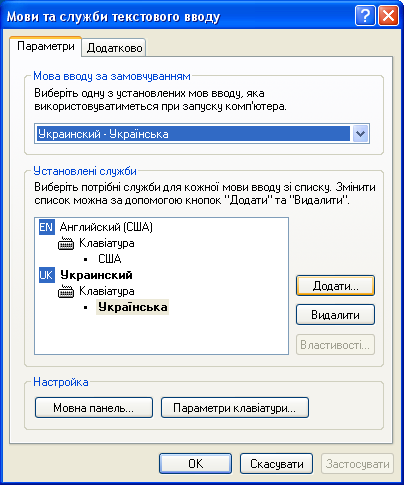The width and height of the screenshot is (404, 485).
Task: Select the keyboard icon under Английский (США)
Action: 66,243
